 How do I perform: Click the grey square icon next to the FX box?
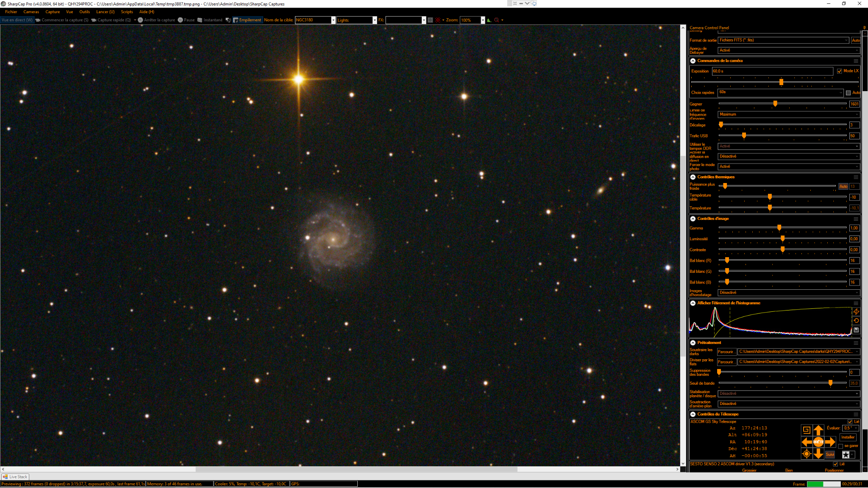(x=430, y=20)
